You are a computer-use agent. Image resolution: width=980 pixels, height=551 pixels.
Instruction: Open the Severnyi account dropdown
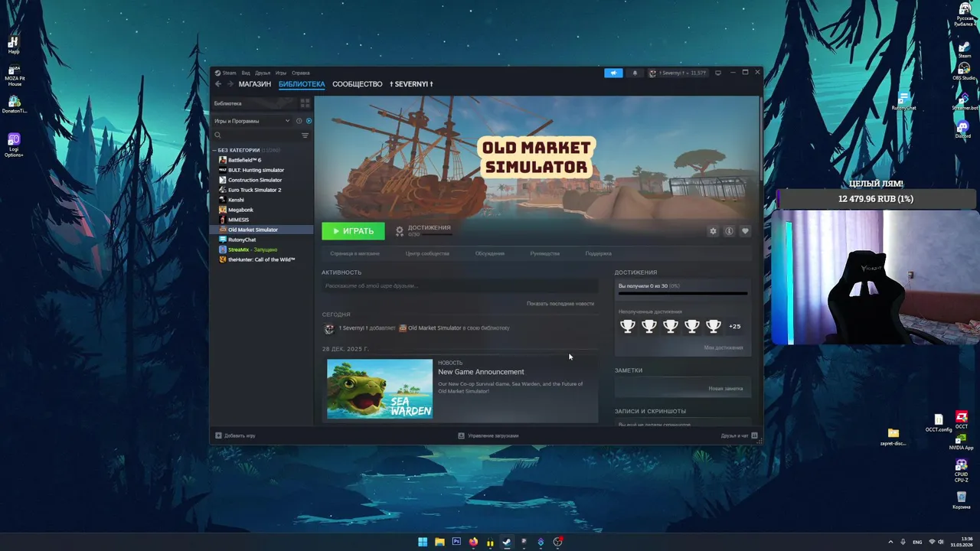[x=678, y=73]
